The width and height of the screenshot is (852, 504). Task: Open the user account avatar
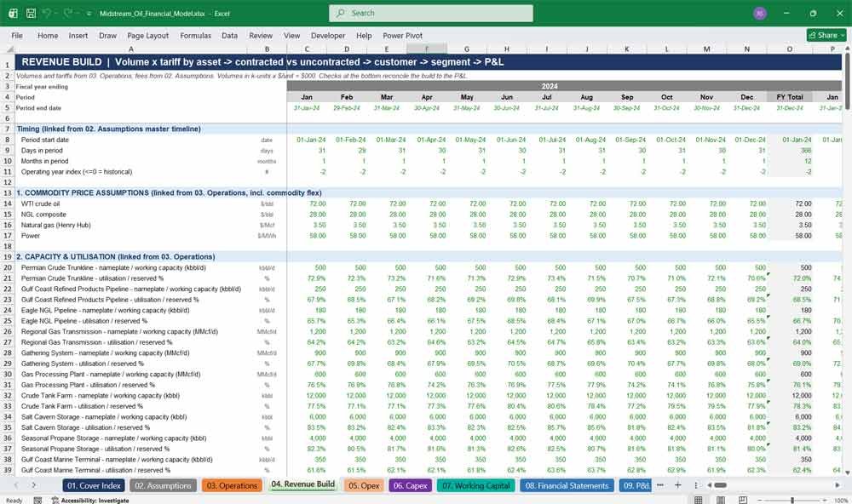pos(760,13)
